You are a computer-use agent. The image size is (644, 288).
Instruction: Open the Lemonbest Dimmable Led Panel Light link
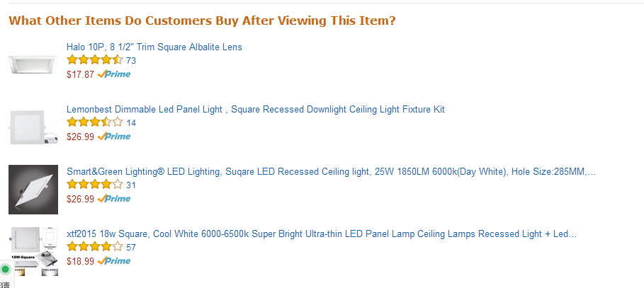coord(256,110)
